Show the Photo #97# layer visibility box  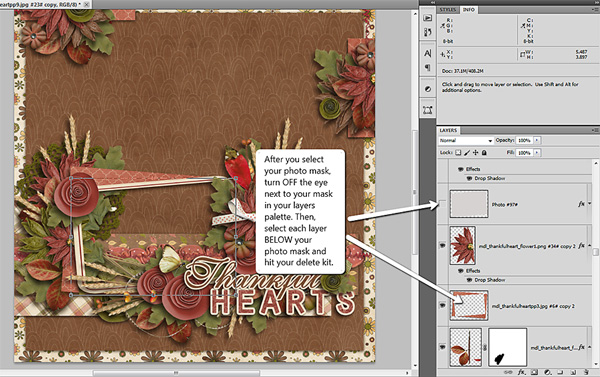click(442, 204)
